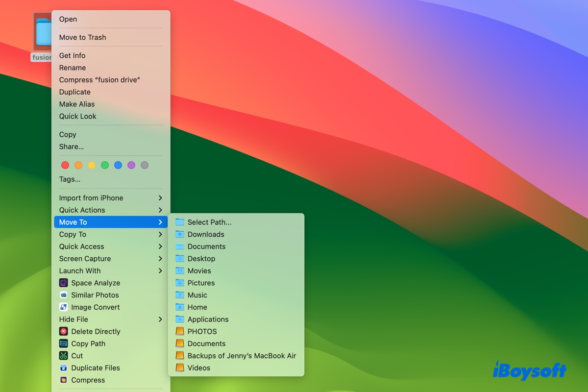Click the Duplicate Files icon
The image size is (588, 392).
point(63,368)
